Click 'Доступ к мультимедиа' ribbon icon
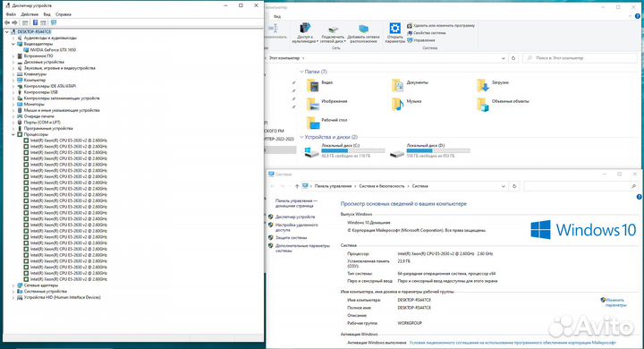This screenshot has height=349, width=644. click(x=305, y=33)
